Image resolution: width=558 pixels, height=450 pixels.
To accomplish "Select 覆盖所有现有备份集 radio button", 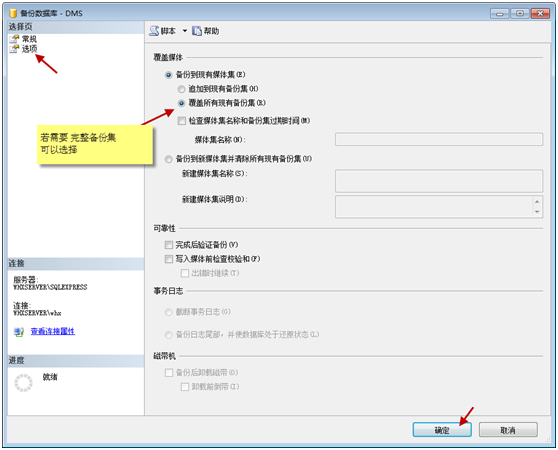I will pyautogui.click(x=181, y=103).
